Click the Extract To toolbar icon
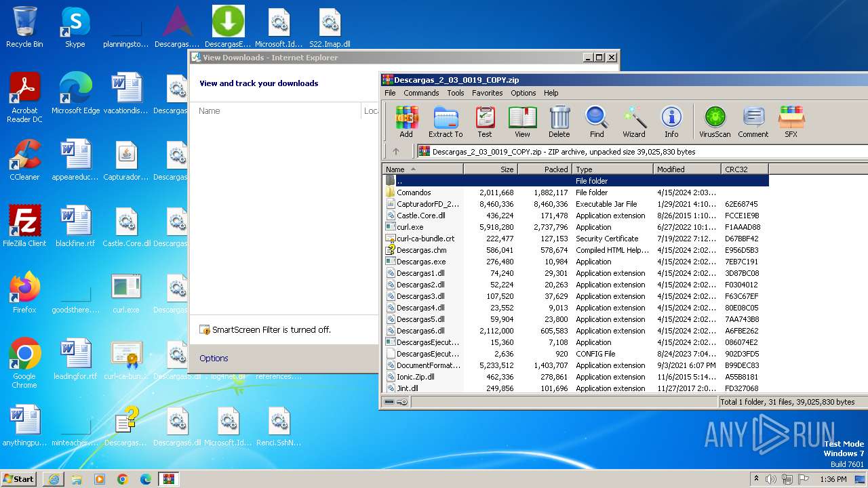The image size is (868, 488). 446,122
